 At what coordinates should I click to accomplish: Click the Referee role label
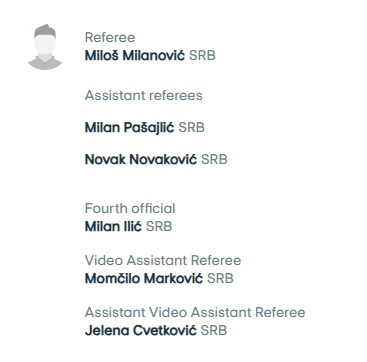tap(110, 37)
